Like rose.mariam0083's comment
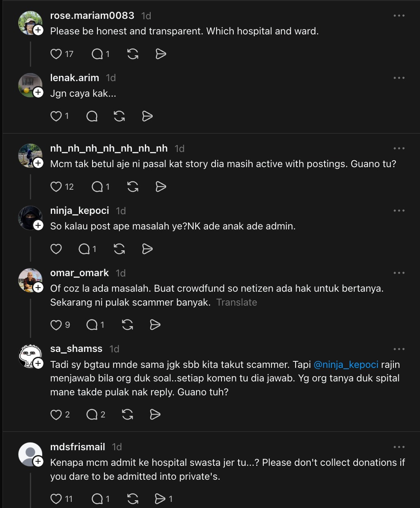Viewport: 420px width, 508px height. 56,54
